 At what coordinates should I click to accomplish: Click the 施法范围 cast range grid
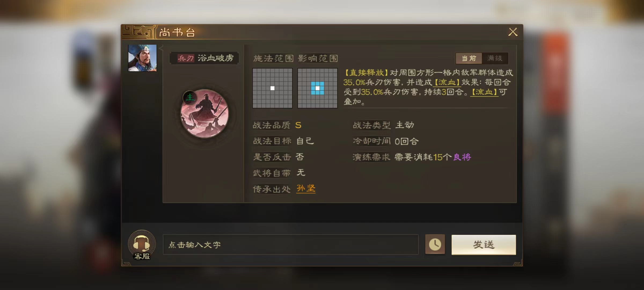click(272, 88)
